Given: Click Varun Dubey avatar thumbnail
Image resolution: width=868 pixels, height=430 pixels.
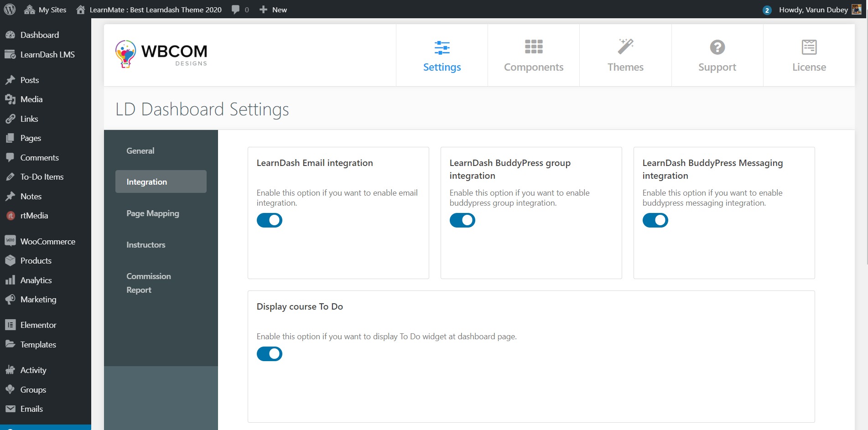Looking at the screenshot, I should (x=857, y=10).
